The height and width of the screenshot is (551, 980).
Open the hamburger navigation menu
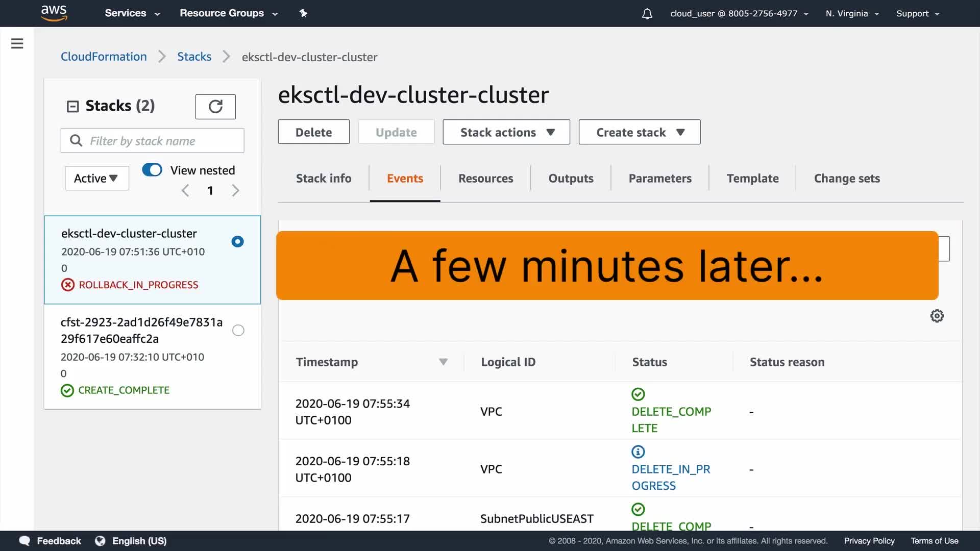(17, 43)
